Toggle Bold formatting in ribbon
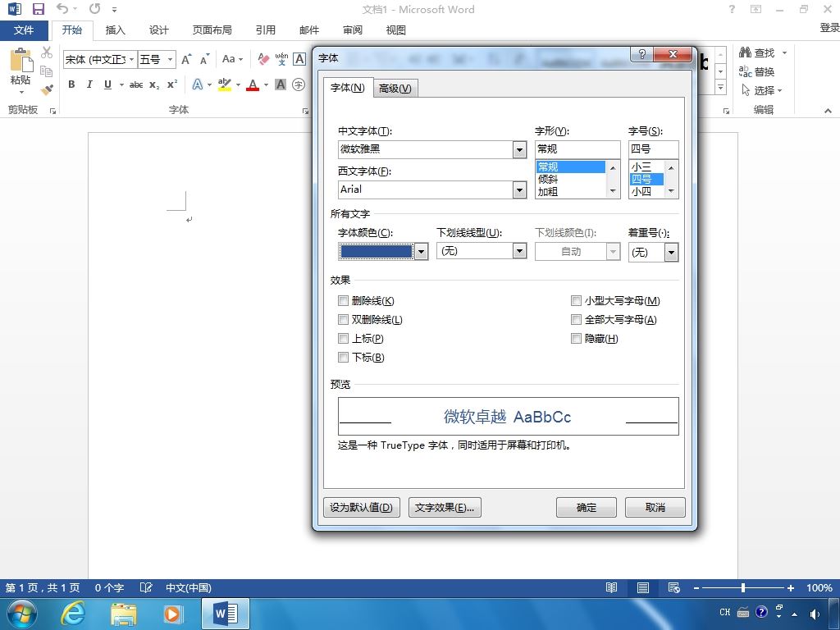Viewport: 840px width, 630px height. pyautogui.click(x=71, y=84)
